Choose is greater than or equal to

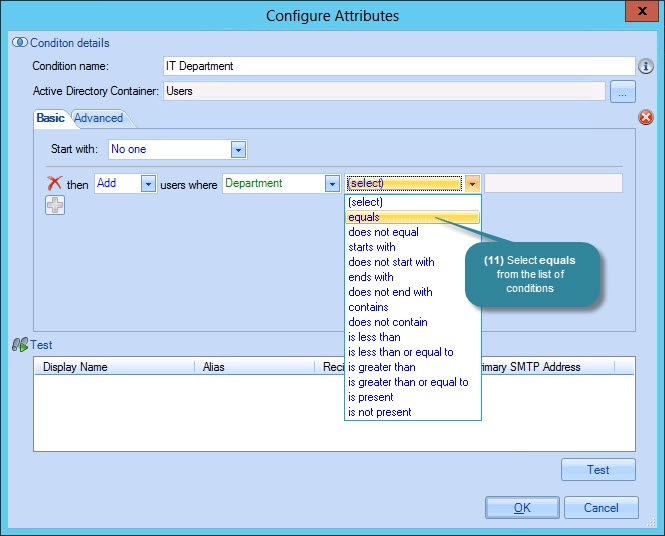[x=413, y=382]
